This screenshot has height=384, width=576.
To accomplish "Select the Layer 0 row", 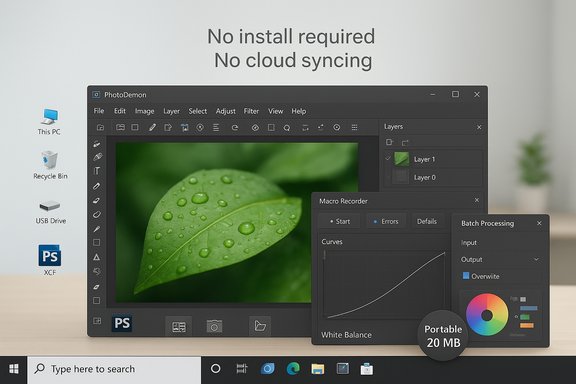I will click(433, 177).
